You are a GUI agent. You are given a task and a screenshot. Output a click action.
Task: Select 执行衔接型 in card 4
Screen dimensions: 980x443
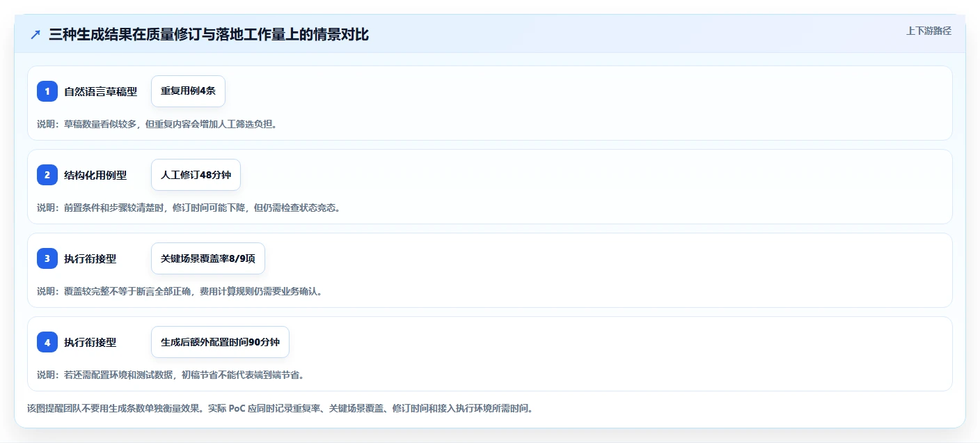point(90,342)
